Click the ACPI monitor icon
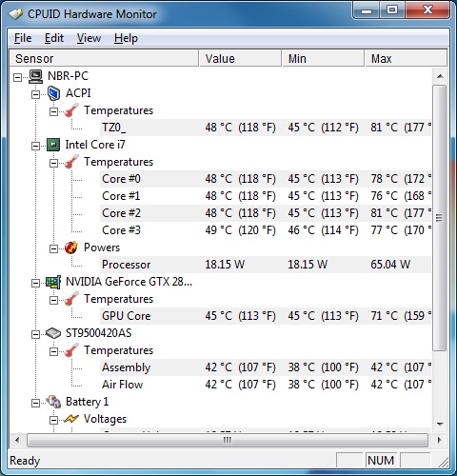457x476 pixels. pos(53,93)
